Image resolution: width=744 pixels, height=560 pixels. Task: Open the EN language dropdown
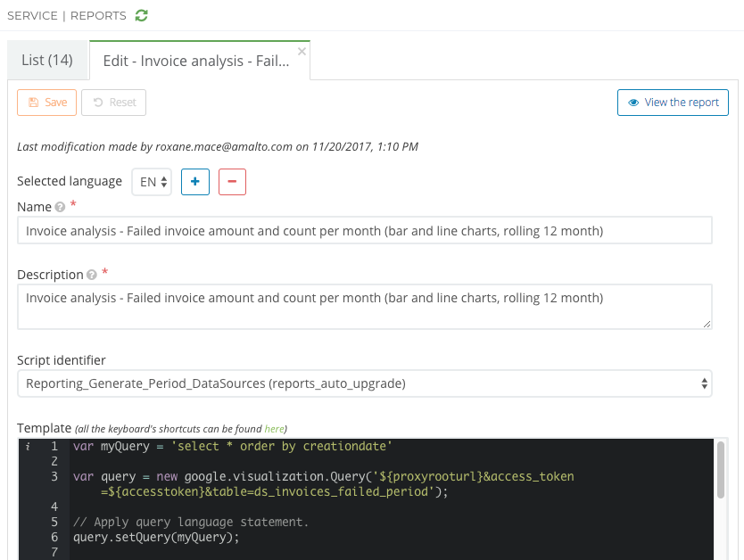click(x=152, y=182)
